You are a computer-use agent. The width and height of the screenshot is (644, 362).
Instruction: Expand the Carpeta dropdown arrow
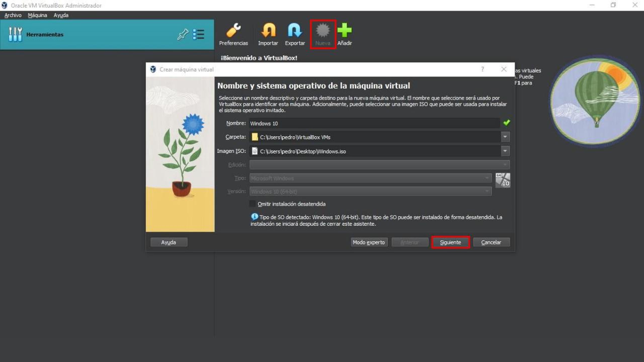point(505,137)
